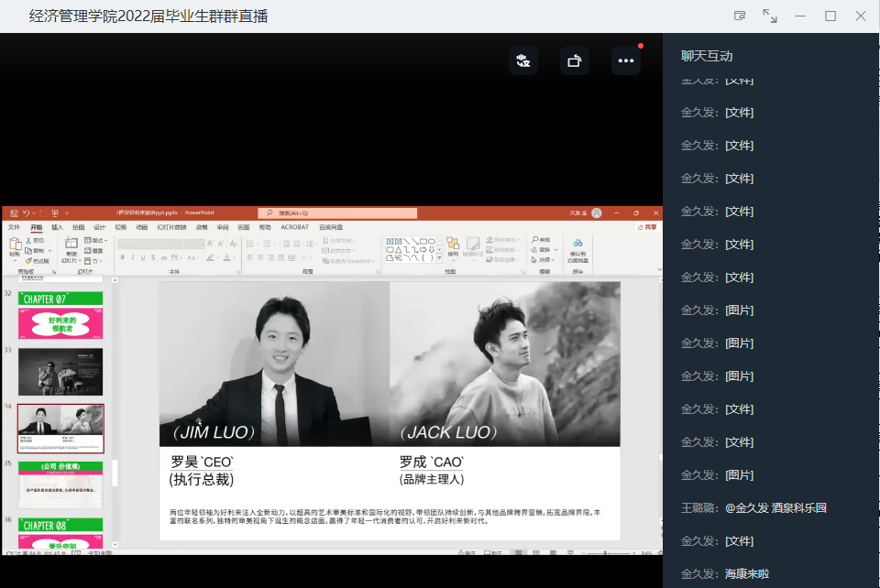The height and width of the screenshot is (588, 880).
Task: Click the PowerPoint save icon
Action: [x=15, y=212]
